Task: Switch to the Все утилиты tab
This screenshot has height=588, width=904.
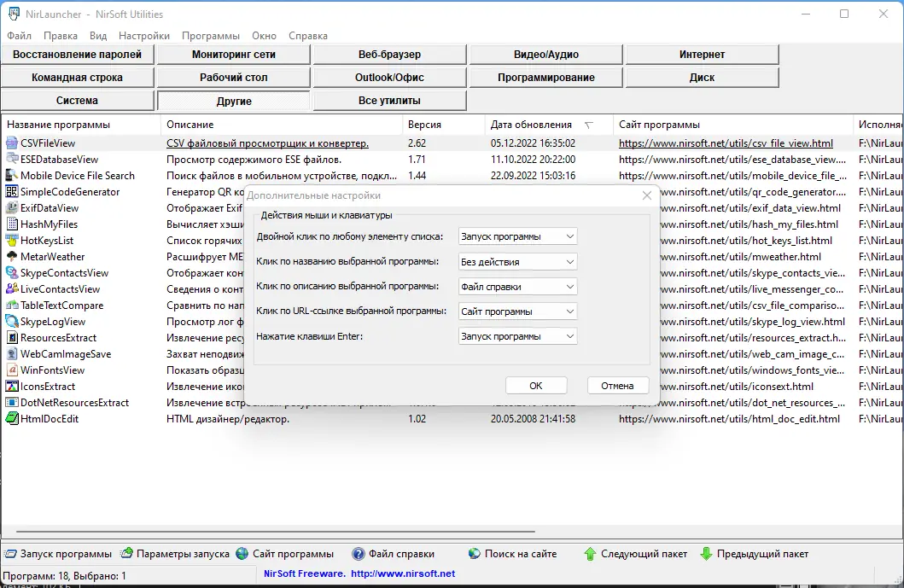Action: click(389, 101)
